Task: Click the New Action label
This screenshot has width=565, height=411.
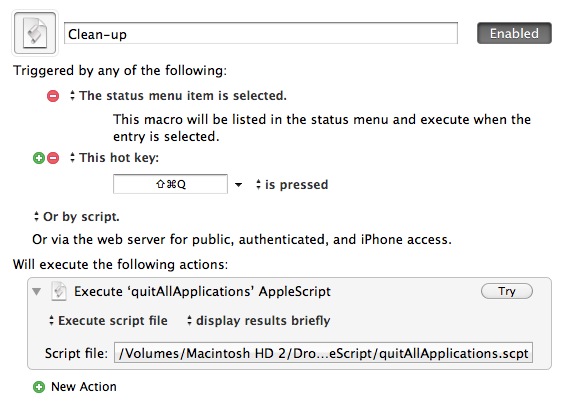Action: (84, 387)
